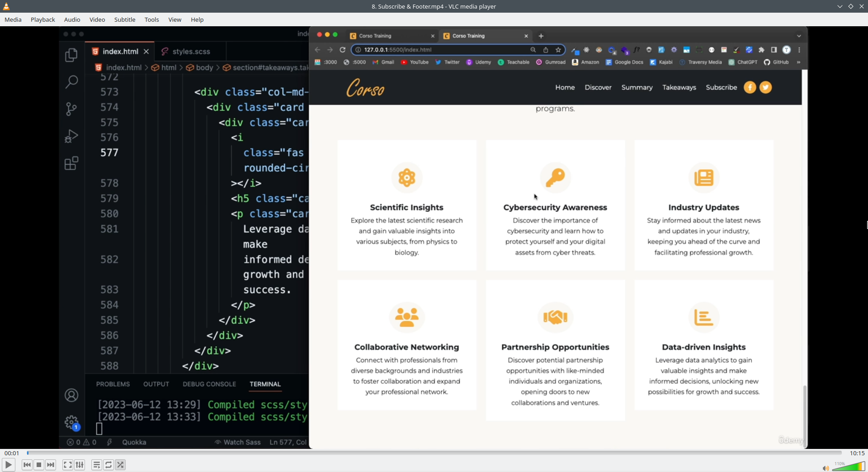Toggle VLC fullscreen mode
The image size is (868, 472).
pyautogui.click(x=68, y=465)
